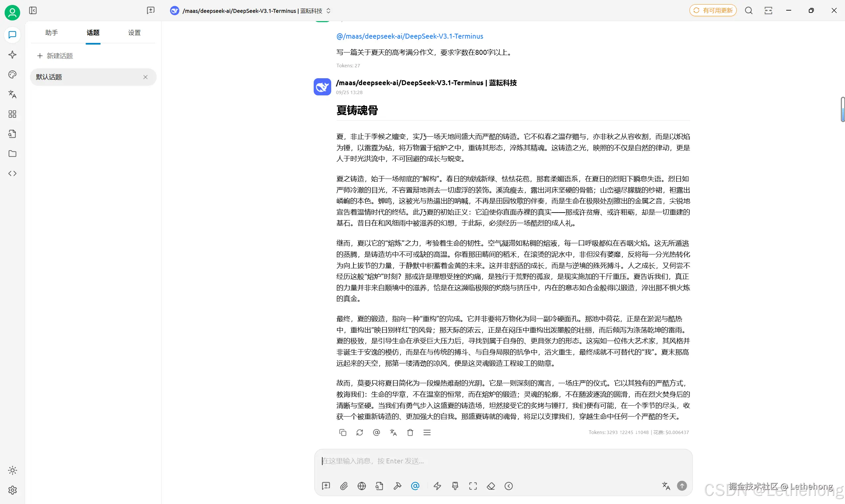Send the message with the arrow button
This screenshot has width=845, height=504.
click(682, 486)
